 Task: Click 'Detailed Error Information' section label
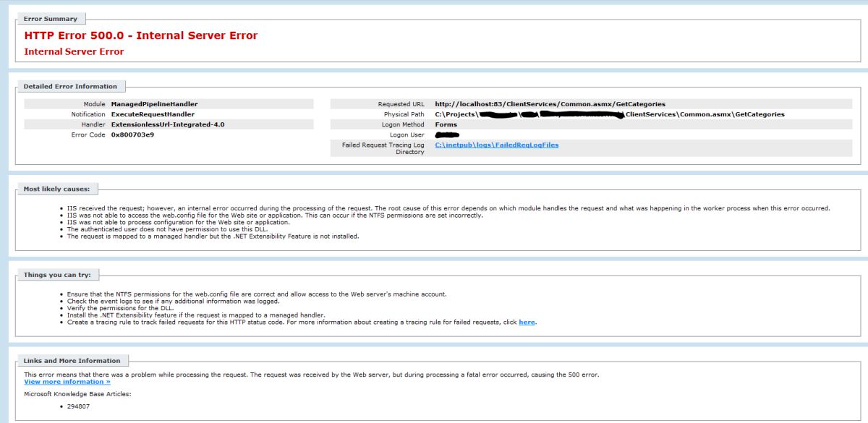click(x=70, y=86)
